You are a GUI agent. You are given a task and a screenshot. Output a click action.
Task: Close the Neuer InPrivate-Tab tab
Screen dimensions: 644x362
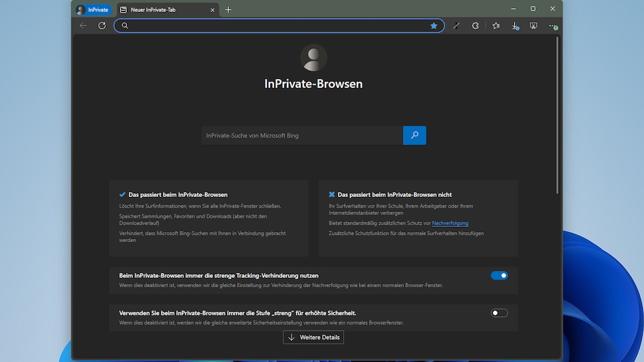[212, 10]
